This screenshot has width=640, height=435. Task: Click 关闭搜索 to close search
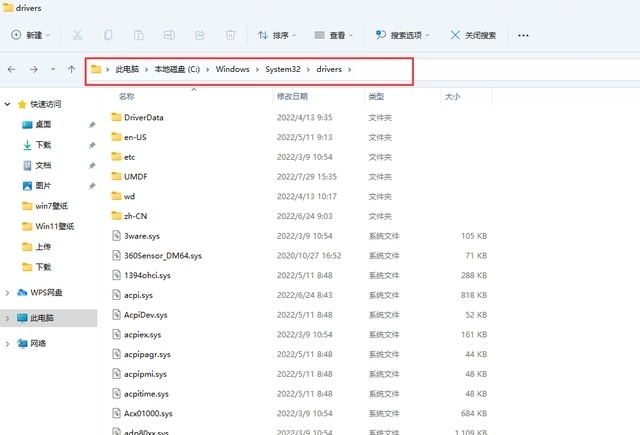pyautogui.click(x=472, y=35)
